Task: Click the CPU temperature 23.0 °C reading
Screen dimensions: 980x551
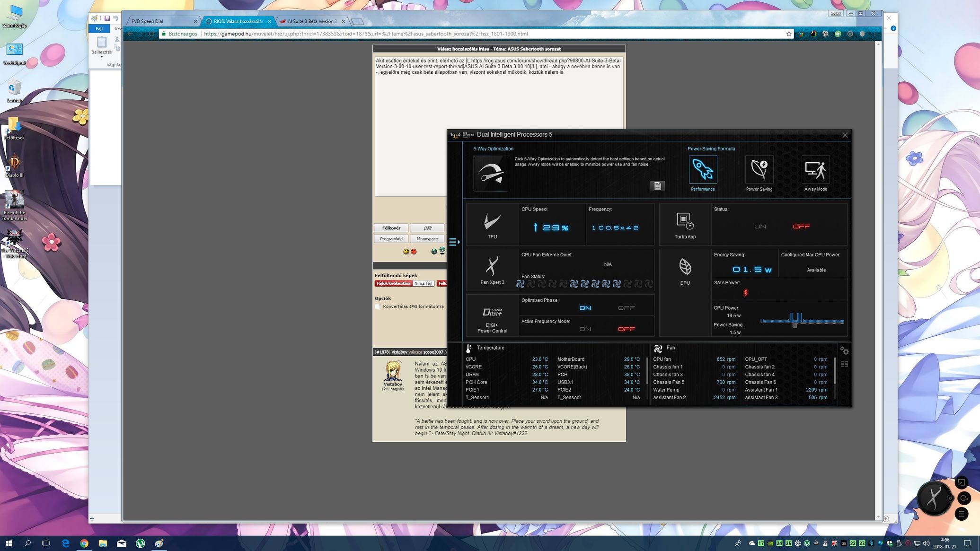Action: 540,359
